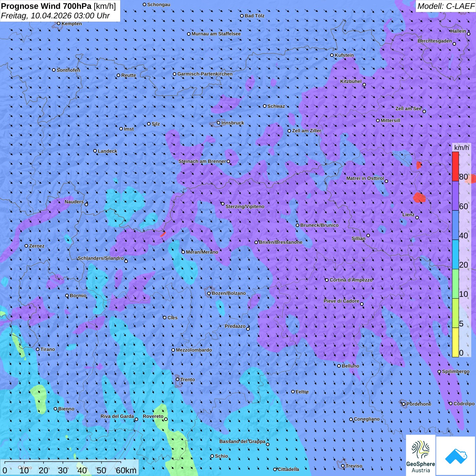Image resolution: width=476 pixels, height=476 pixels.
Task: Click the Treviso city label
Action: click(354, 466)
